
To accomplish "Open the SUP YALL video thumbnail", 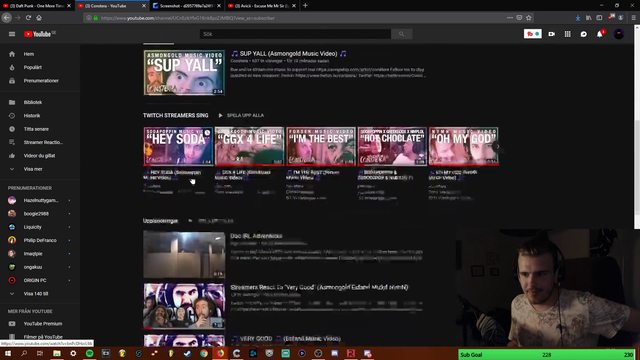I will (x=184, y=73).
